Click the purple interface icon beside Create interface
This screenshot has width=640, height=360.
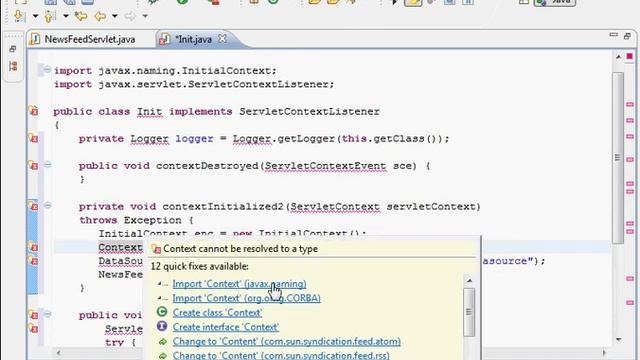coord(162,327)
